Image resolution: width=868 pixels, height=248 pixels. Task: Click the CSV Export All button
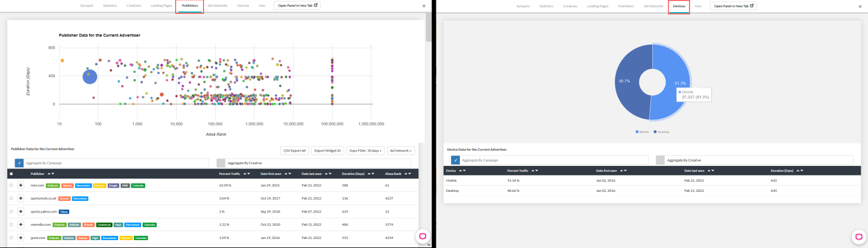[x=295, y=150]
